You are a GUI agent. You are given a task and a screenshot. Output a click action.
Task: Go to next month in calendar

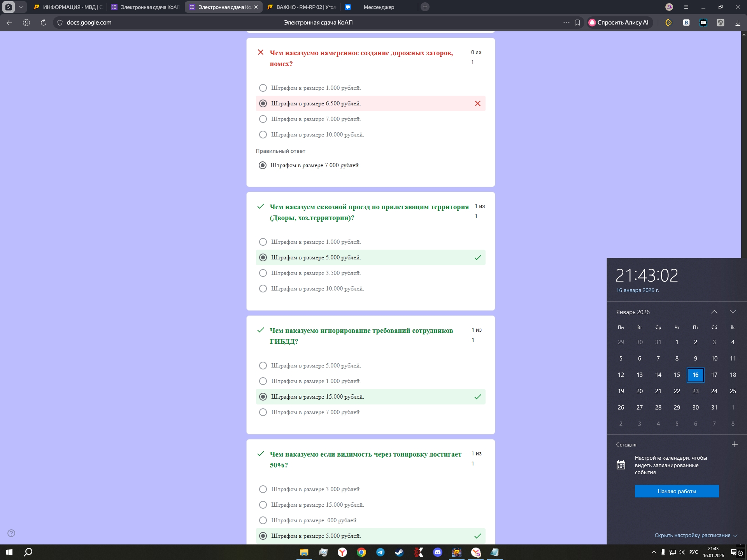733,312
